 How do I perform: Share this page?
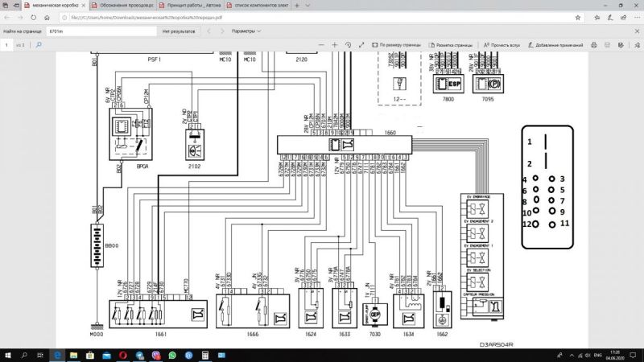(623, 18)
